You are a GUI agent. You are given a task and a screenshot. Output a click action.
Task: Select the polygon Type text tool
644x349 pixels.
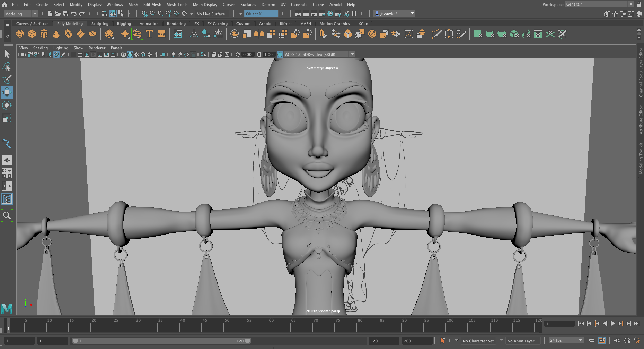[x=149, y=34]
